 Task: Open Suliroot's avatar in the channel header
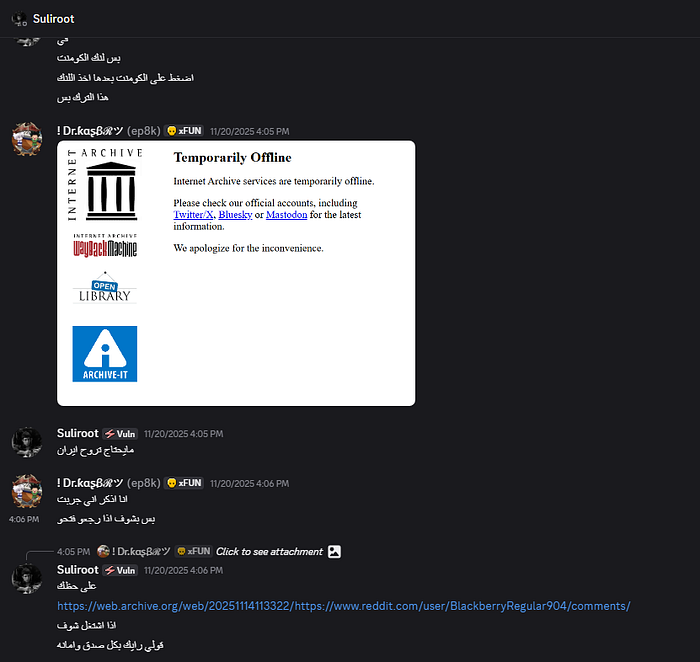[x=19, y=19]
